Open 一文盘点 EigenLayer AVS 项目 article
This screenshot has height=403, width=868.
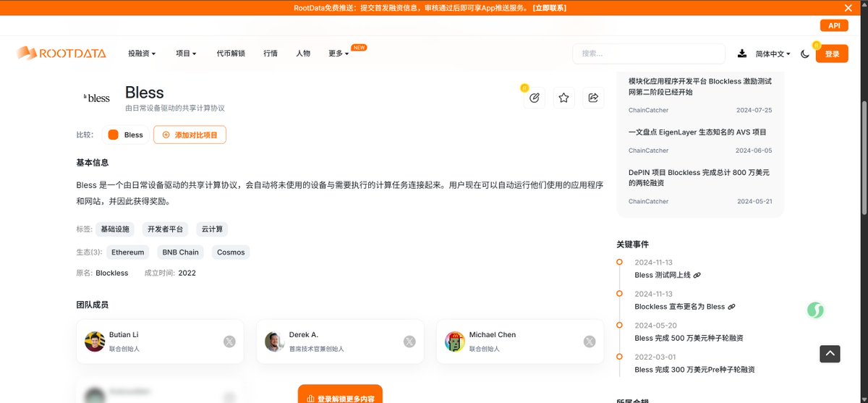(x=697, y=132)
